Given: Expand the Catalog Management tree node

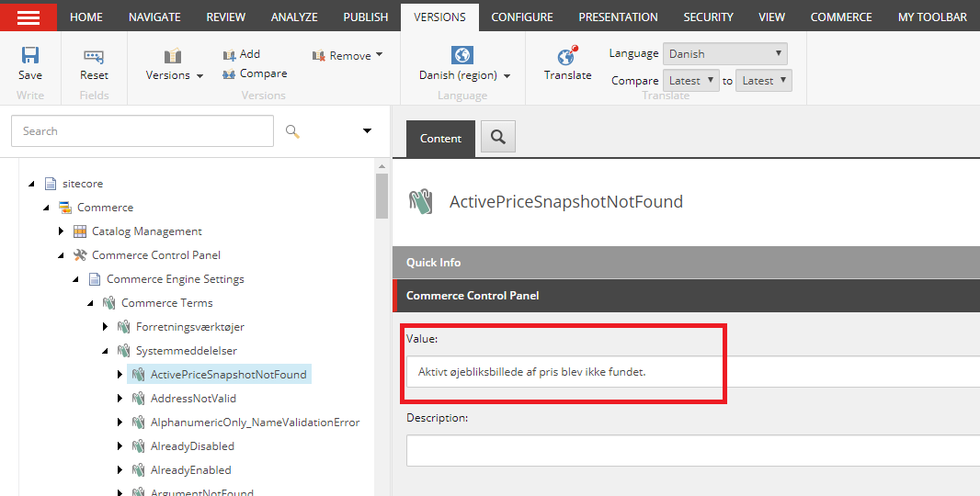Looking at the screenshot, I should pyautogui.click(x=61, y=231).
